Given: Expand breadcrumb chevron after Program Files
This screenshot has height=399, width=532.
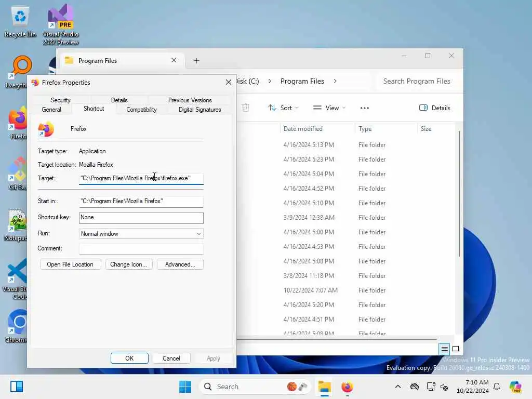Looking at the screenshot, I should point(335,81).
